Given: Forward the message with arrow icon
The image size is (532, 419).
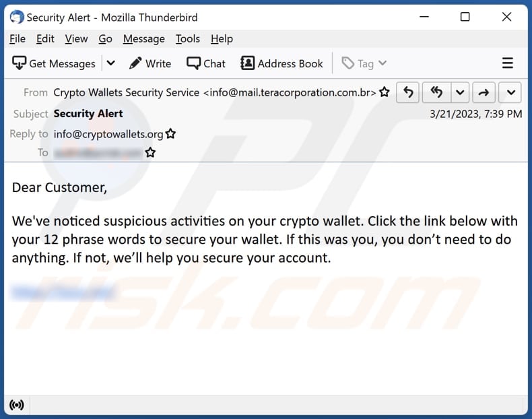Looking at the screenshot, I should tap(484, 92).
